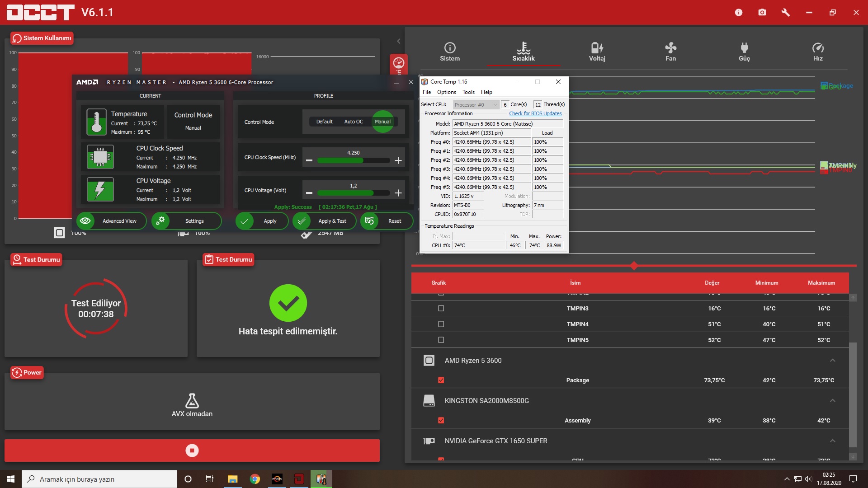Switch to the Sistem tab
The width and height of the screenshot is (868, 488).
coord(450,52)
